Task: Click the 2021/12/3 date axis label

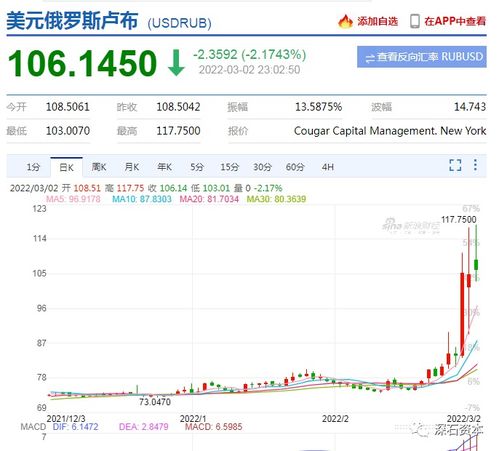Action: pyautogui.click(x=66, y=419)
